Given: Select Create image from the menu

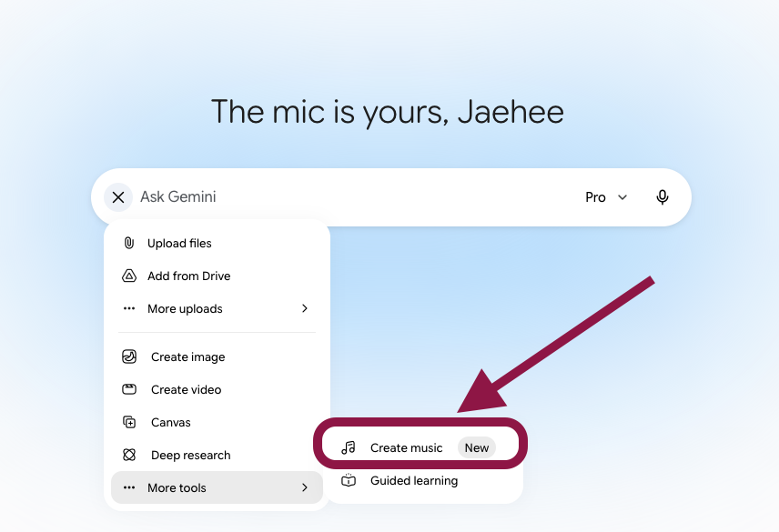Looking at the screenshot, I should point(217,356).
